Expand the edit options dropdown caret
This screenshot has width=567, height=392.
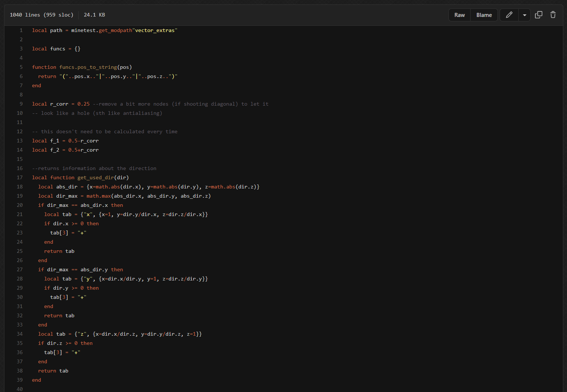point(524,15)
